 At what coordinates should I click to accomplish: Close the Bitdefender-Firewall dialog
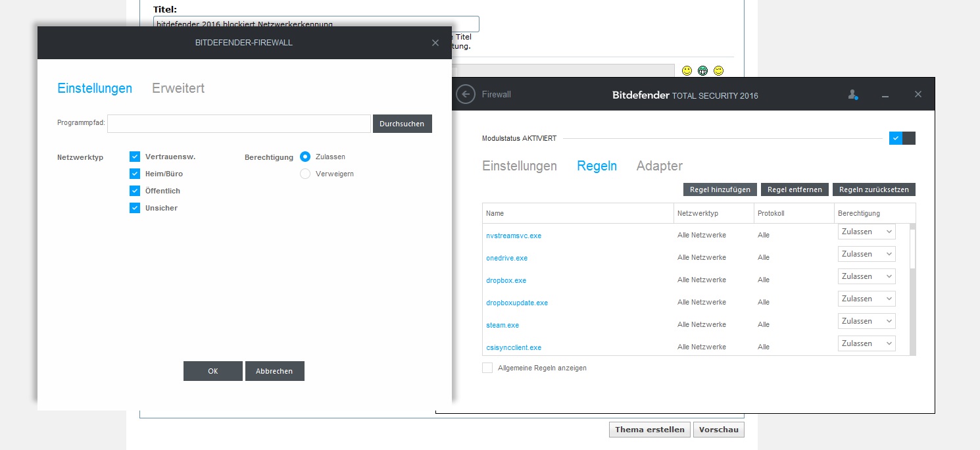pos(435,43)
